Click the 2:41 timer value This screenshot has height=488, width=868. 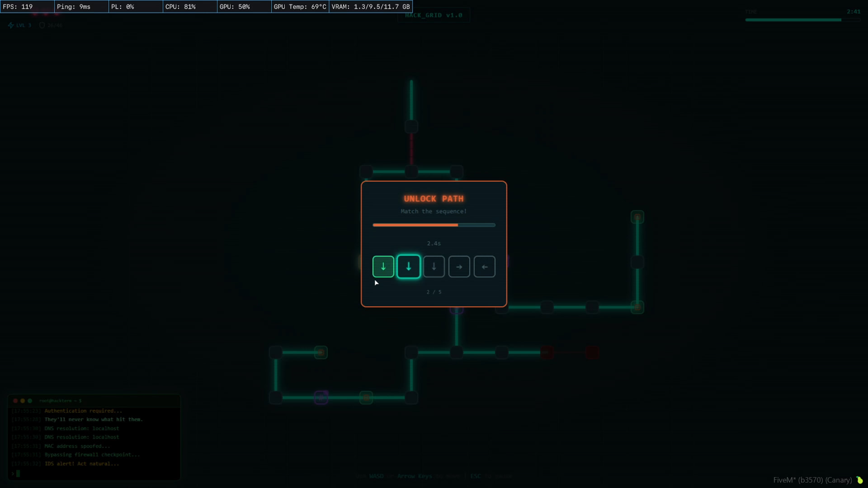tap(854, 12)
